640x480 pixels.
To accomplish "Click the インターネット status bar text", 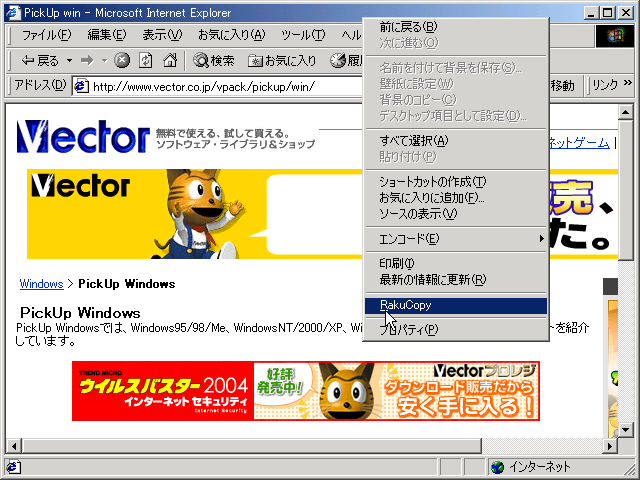I will pos(540,467).
